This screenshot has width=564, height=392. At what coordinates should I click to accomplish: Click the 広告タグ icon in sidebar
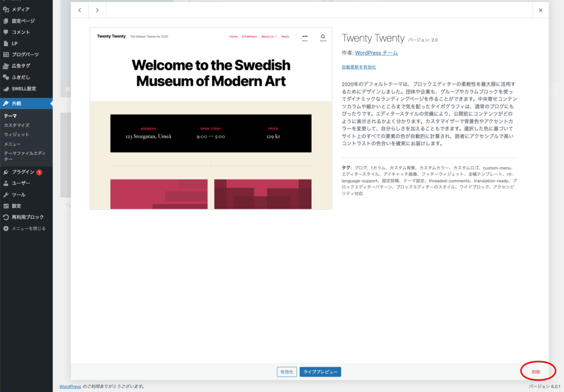click(6, 66)
